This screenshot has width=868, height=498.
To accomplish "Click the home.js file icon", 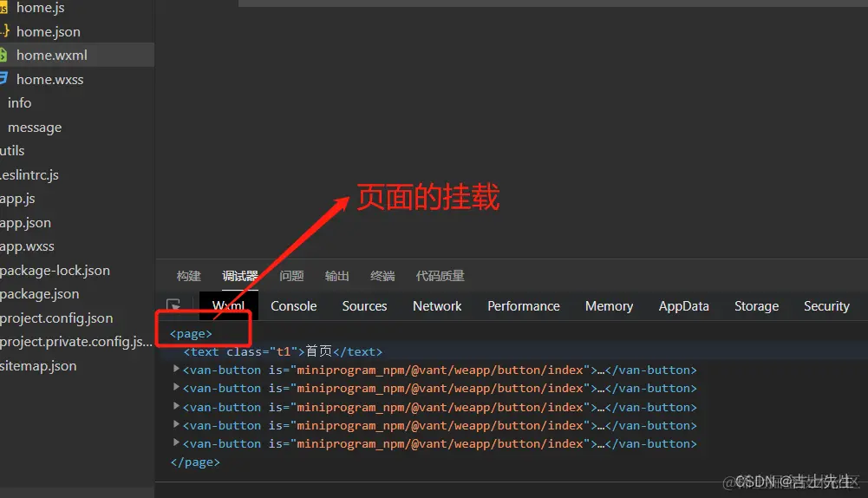I will 3,8.
